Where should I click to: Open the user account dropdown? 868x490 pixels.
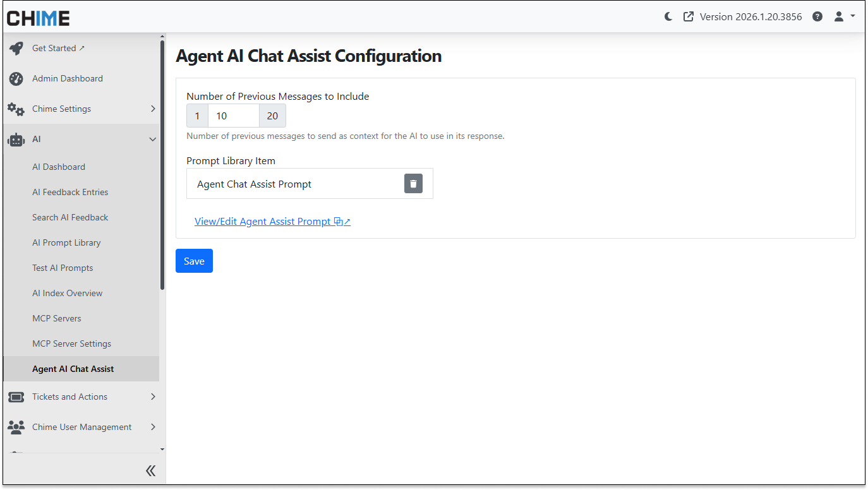844,17
